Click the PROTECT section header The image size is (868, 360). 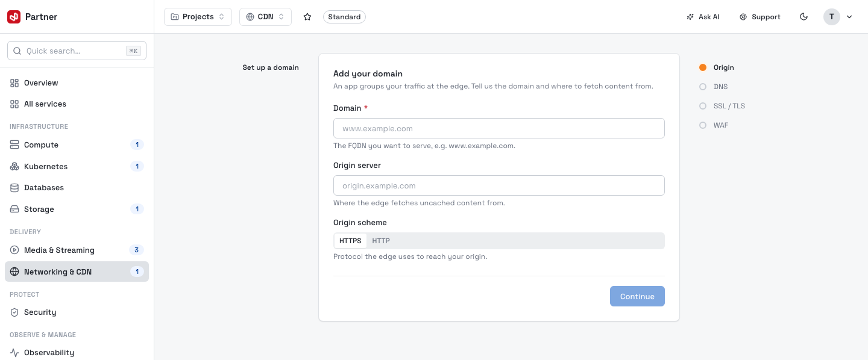(24, 294)
